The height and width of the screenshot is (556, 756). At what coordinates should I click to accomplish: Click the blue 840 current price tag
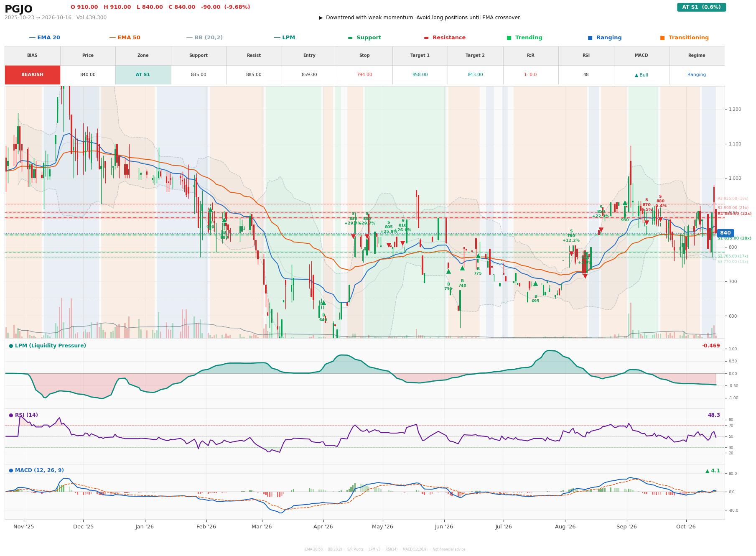pos(725,233)
